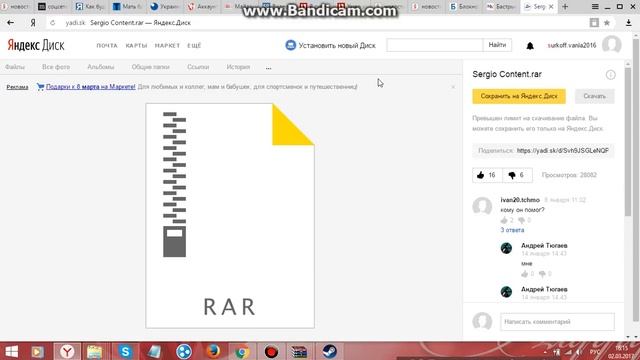
Task: Click the Найти search button
Action: point(497,45)
